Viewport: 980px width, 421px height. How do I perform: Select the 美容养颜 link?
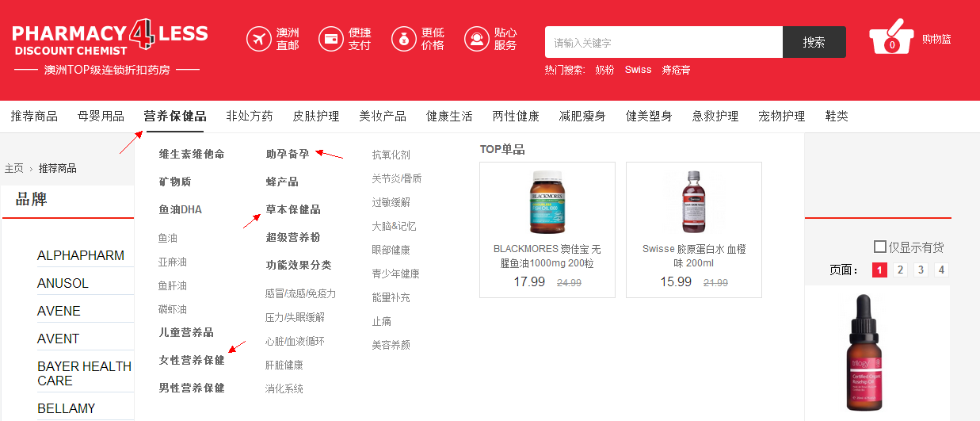(391, 345)
